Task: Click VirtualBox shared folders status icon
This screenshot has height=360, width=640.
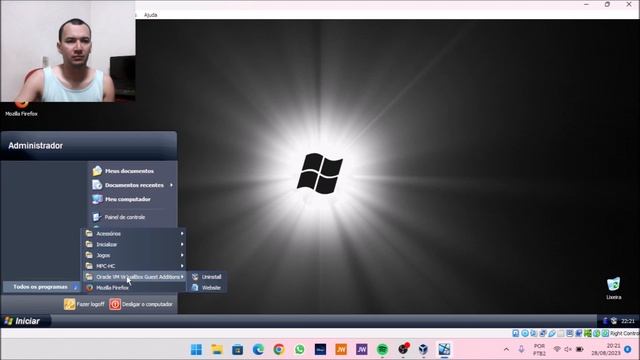Action: 561,333
